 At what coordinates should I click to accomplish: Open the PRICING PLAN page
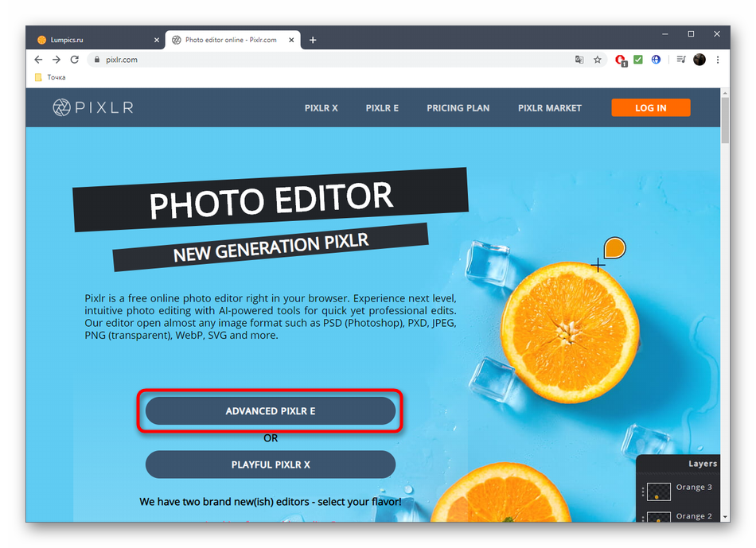click(x=458, y=108)
